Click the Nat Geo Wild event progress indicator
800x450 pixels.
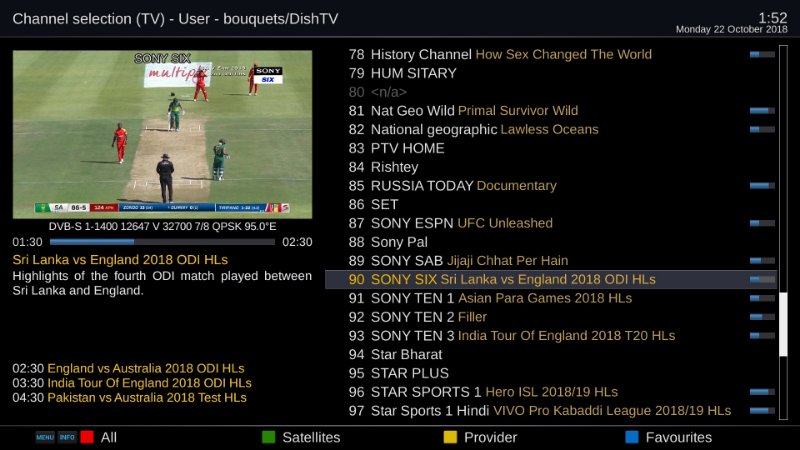pyautogui.click(x=762, y=111)
